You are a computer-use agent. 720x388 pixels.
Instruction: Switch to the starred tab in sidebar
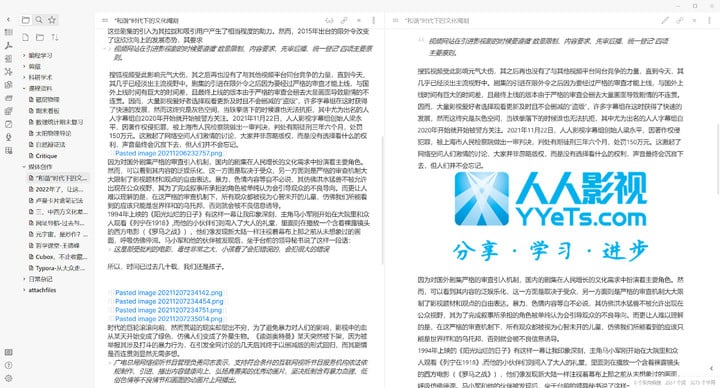(52, 20)
